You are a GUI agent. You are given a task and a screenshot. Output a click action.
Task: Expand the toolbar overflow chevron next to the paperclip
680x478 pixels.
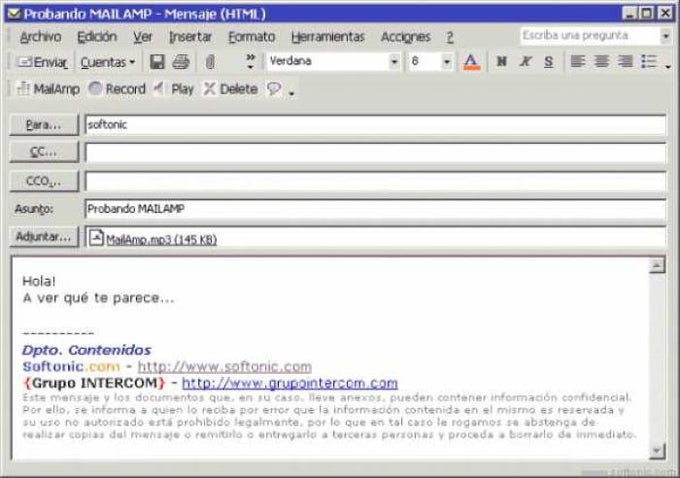[250, 62]
